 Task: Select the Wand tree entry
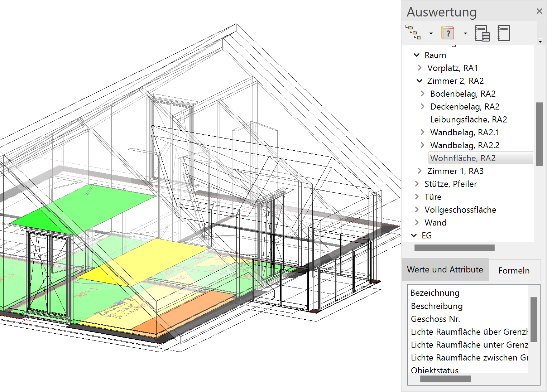[436, 223]
